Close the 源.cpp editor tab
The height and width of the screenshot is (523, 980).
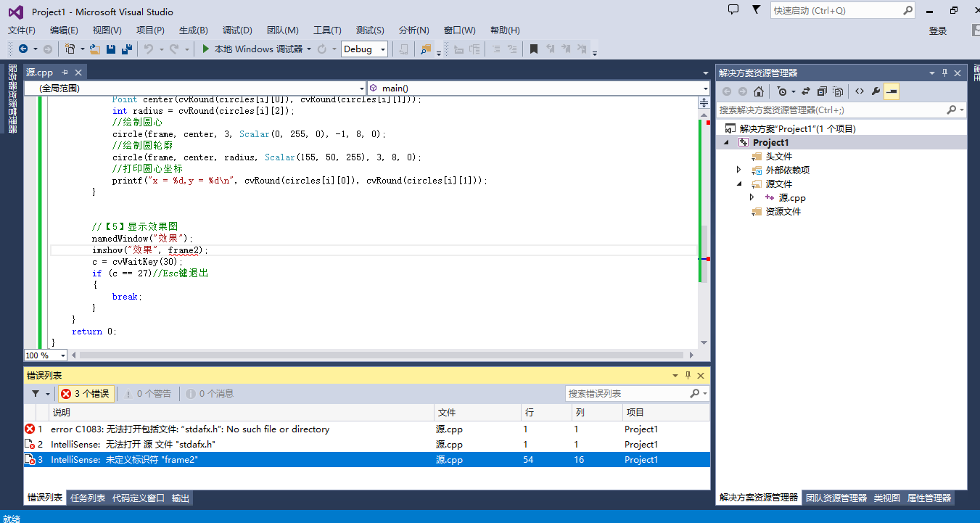click(x=78, y=72)
